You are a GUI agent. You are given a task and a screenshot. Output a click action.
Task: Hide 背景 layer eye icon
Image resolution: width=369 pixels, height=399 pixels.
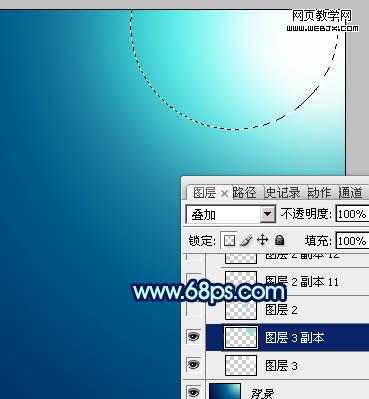tap(194, 391)
